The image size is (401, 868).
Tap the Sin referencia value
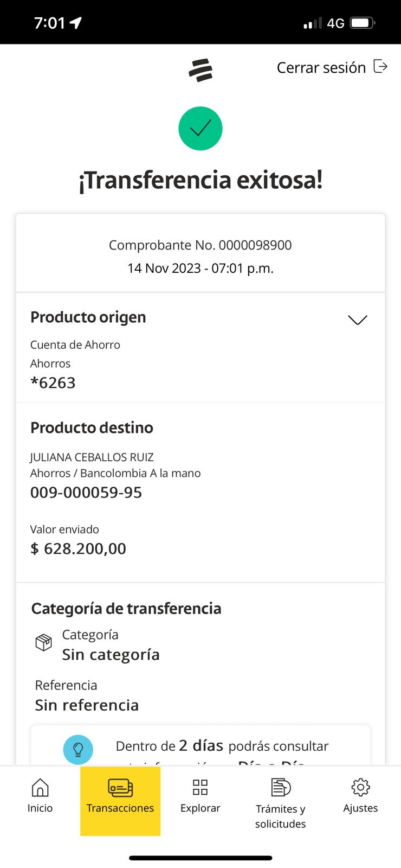click(87, 705)
